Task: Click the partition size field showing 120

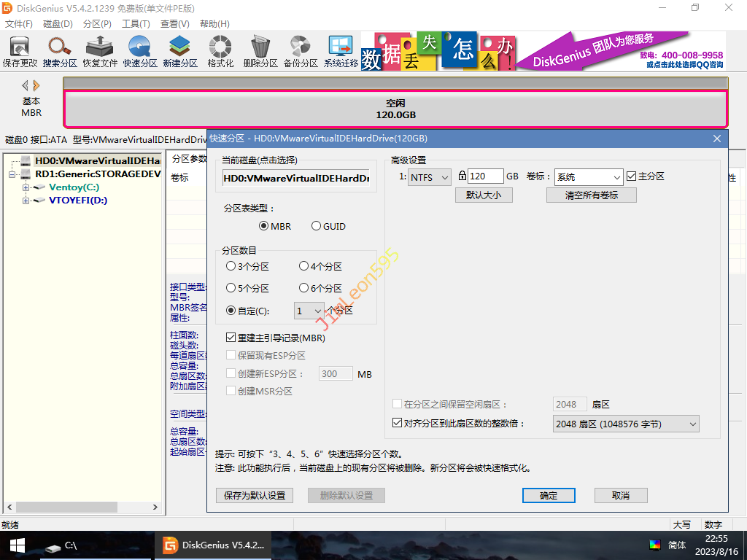Action: point(485,176)
